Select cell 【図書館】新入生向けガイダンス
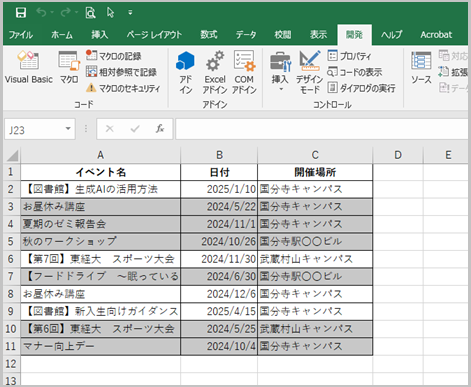The image size is (471, 387). 100,311
